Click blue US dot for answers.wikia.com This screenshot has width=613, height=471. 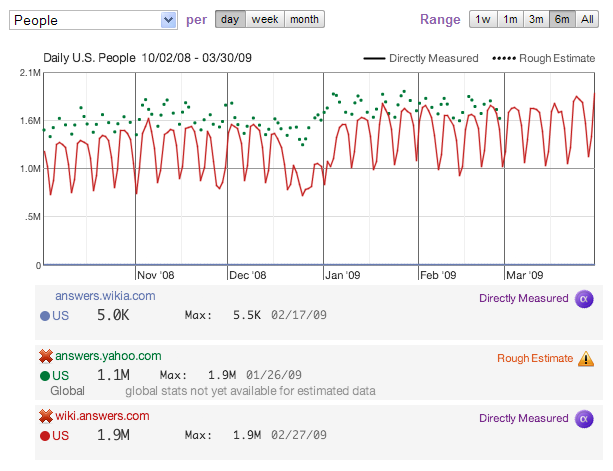point(45,316)
